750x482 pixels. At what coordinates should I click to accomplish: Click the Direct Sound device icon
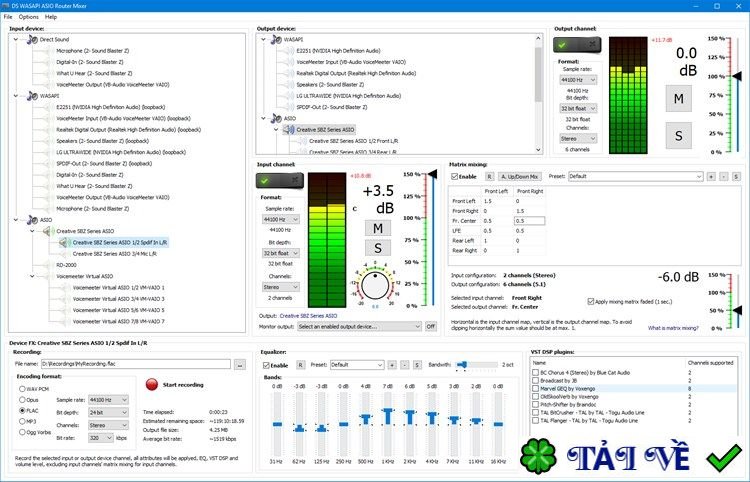coord(32,39)
